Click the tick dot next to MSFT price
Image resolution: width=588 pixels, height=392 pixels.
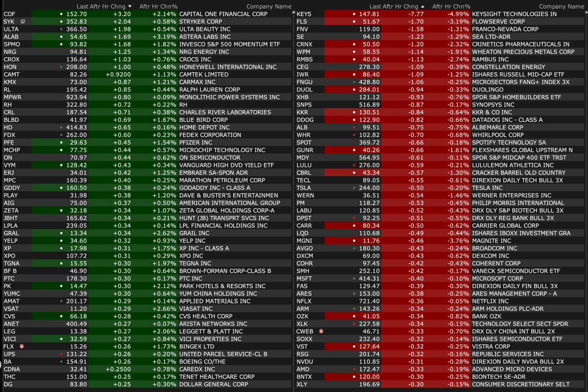pyautogui.click(x=354, y=278)
